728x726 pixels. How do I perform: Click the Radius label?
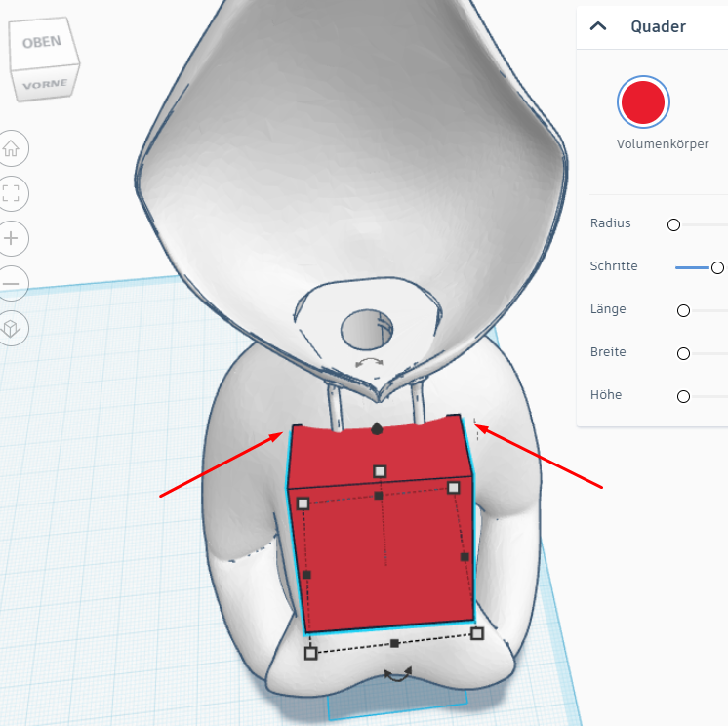coord(610,223)
